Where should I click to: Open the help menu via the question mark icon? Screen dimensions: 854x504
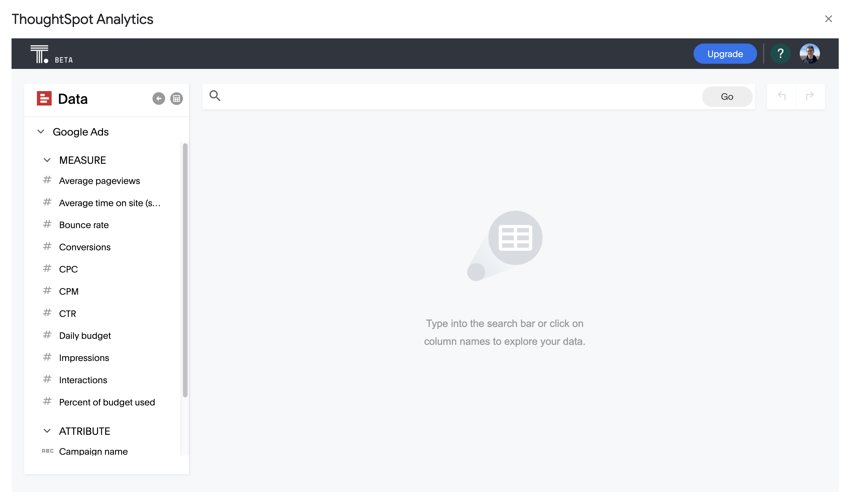tap(781, 53)
